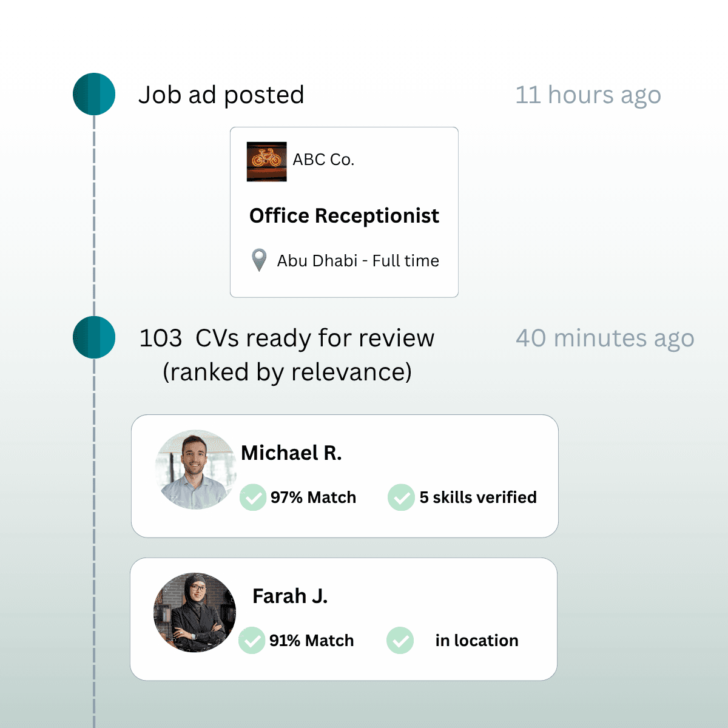The image size is (728, 728).
Task: Open Farah J. candidate name
Action: (x=290, y=596)
